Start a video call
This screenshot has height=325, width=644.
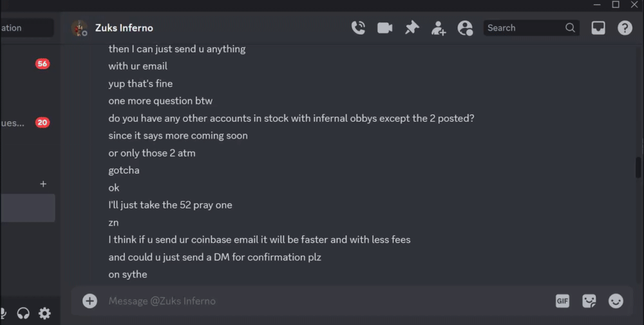(x=385, y=28)
